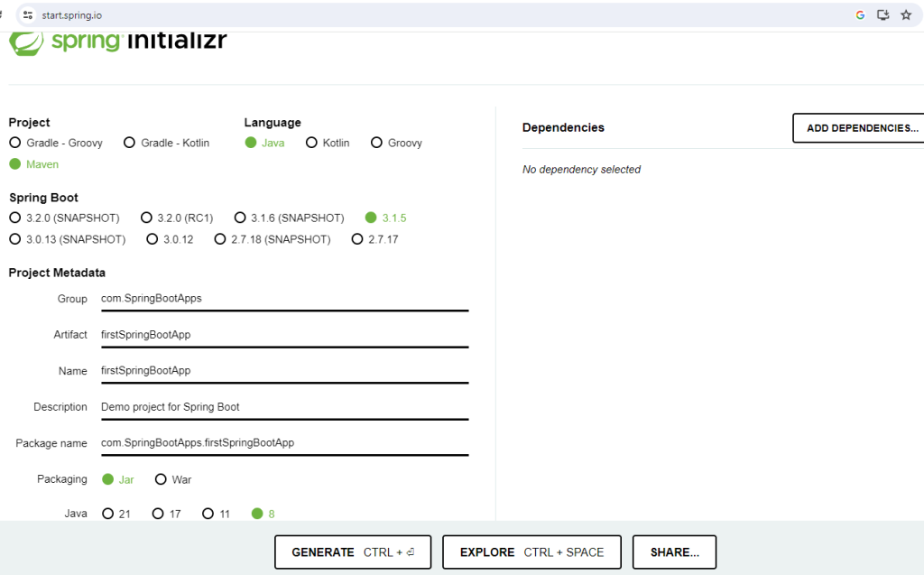
Task: Set packaging to Jar
Action: pyautogui.click(x=118, y=479)
